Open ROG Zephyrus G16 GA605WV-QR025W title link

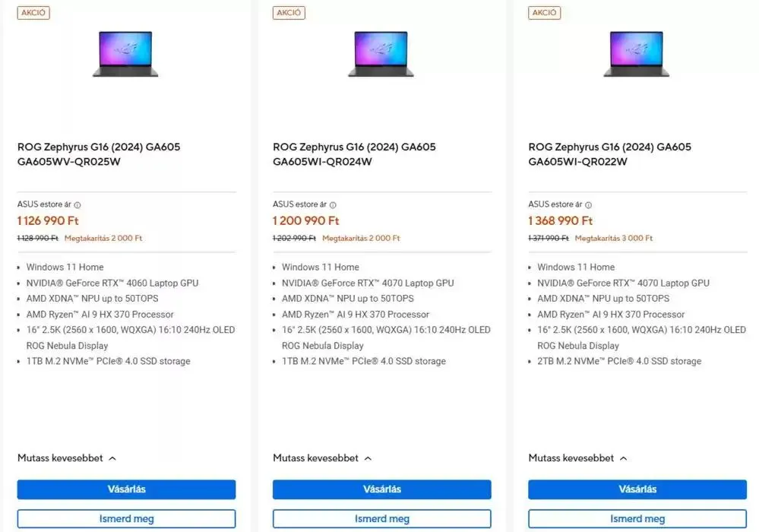99,154
